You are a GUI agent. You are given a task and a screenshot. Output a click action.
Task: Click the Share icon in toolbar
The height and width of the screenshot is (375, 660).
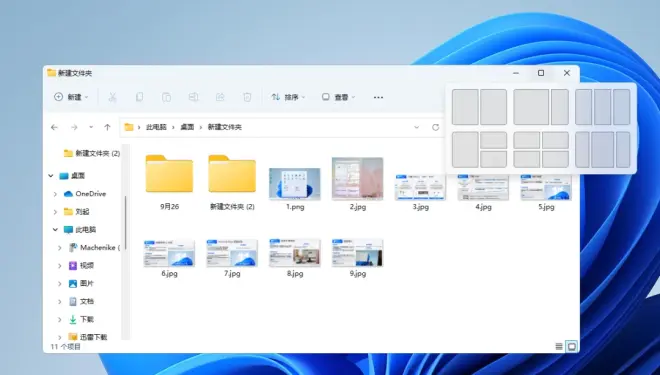pyautogui.click(x=220, y=97)
